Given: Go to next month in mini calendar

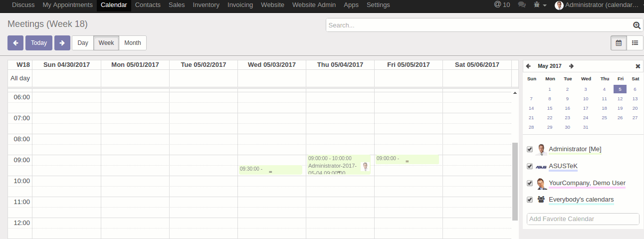Looking at the screenshot, I should point(571,66).
